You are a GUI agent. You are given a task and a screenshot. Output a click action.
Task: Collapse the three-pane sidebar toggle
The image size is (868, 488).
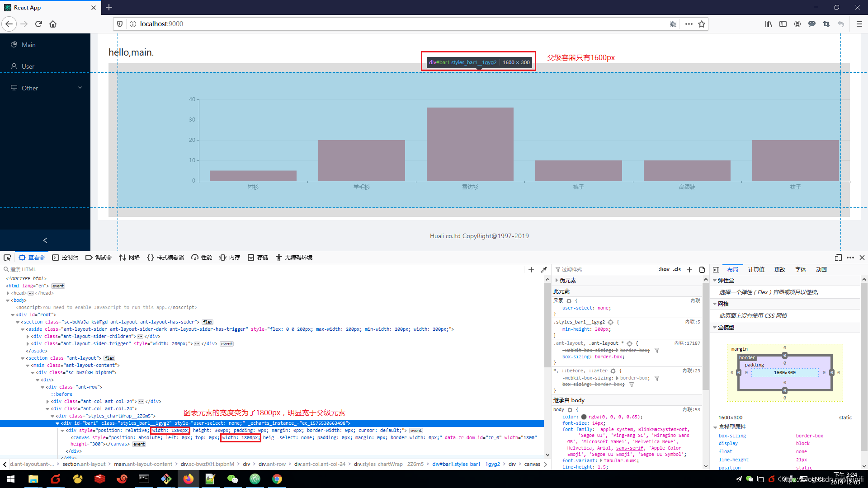[x=716, y=270]
